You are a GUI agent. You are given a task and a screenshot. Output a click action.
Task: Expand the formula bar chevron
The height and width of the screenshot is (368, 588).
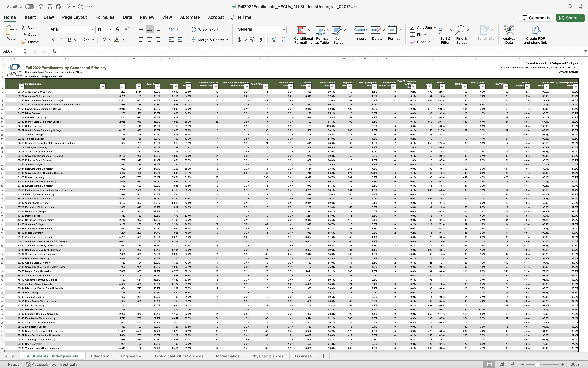(x=585, y=51)
